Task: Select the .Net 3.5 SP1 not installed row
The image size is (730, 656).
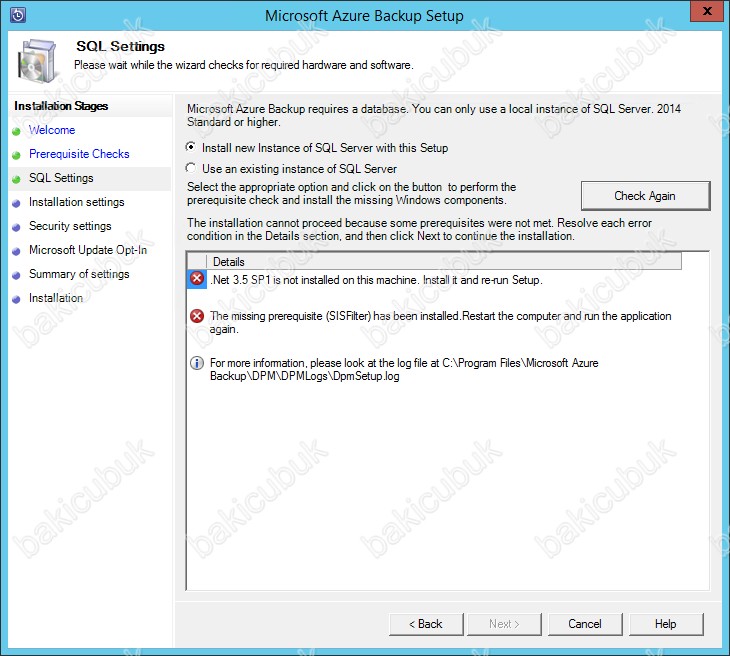Action: (376, 280)
